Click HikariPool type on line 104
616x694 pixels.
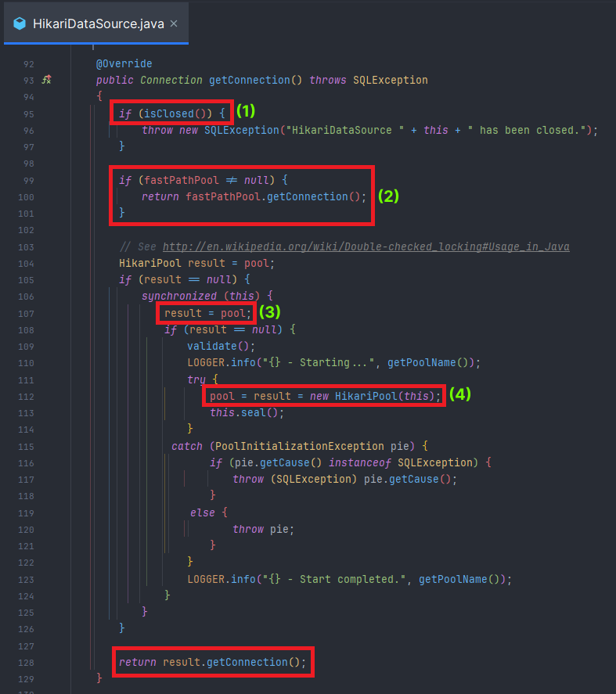coord(149,264)
